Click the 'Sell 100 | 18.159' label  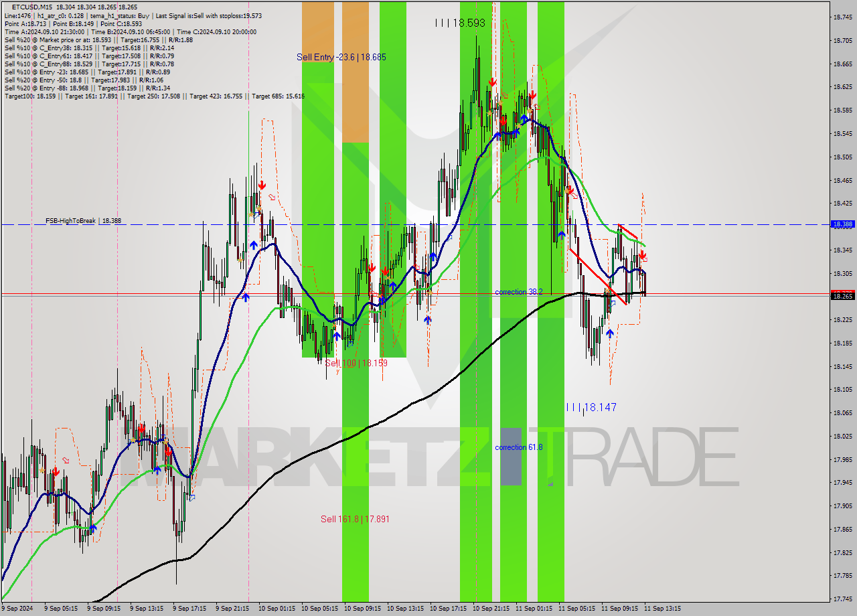[x=356, y=363]
